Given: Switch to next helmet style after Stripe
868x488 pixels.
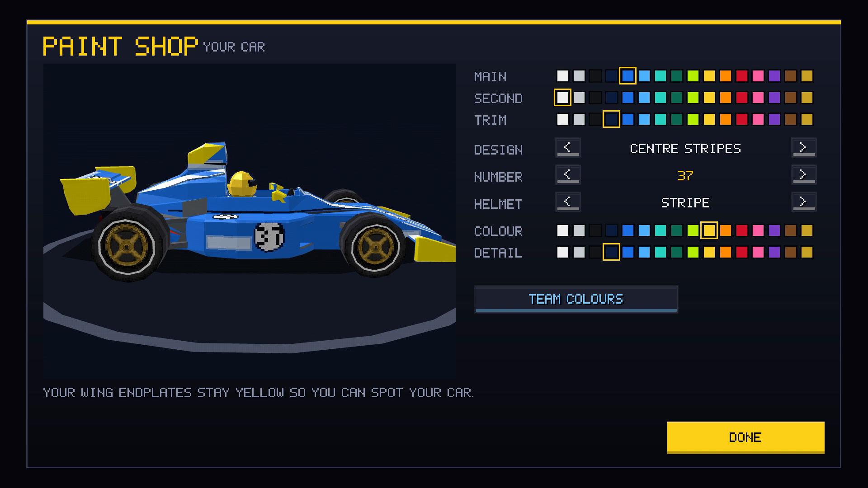Looking at the screenshot, I should click(x=804, y=202).
